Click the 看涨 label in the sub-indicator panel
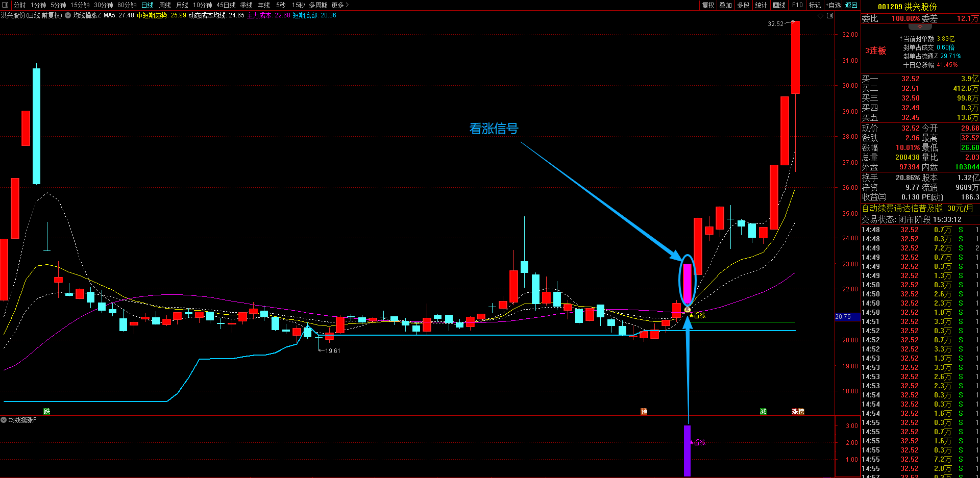This screenshot has height=478, width=980. coord(698,442)
